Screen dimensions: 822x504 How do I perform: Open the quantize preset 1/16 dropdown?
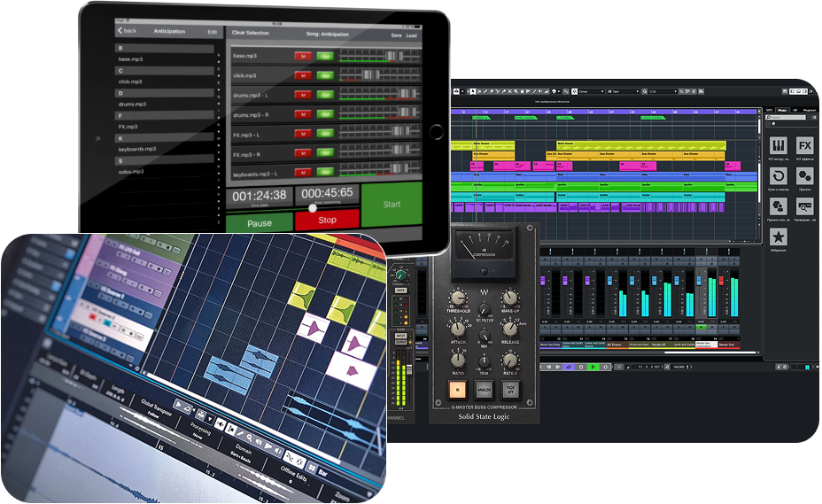point(664,91)
